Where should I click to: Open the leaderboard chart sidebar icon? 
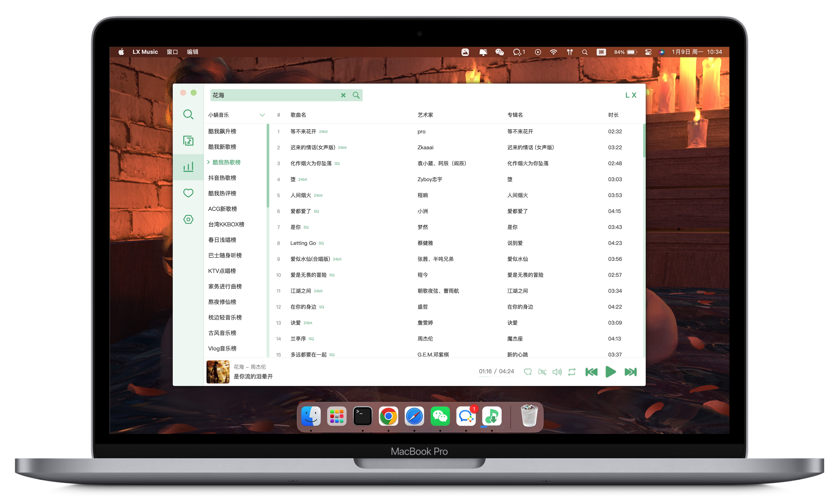[x=188, y=167]
